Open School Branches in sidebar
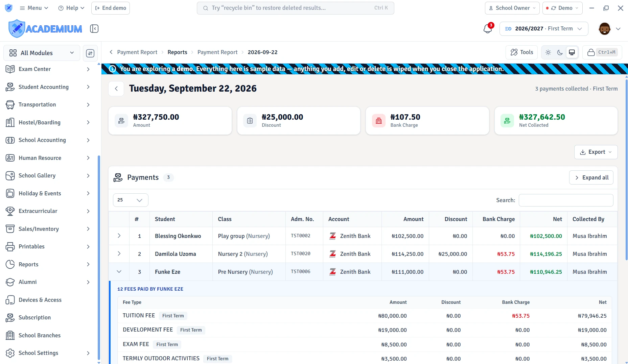This screenshot has width=628, height=364. [48, 336]
